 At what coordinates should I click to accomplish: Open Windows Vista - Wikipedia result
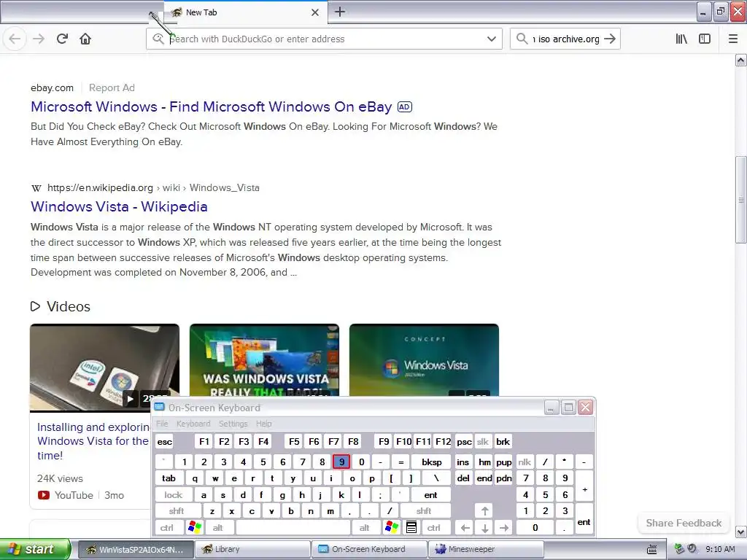coord(119,206)
